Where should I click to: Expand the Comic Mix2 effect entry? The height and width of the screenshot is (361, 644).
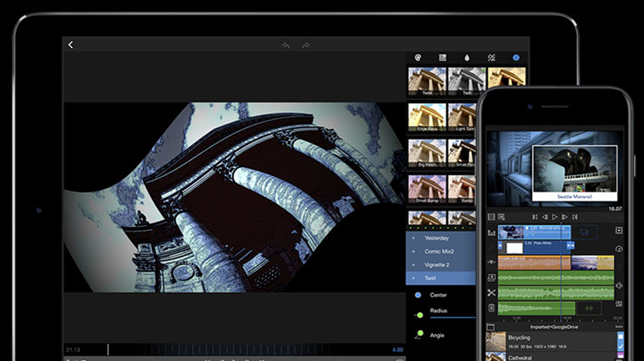click(413, 251)
